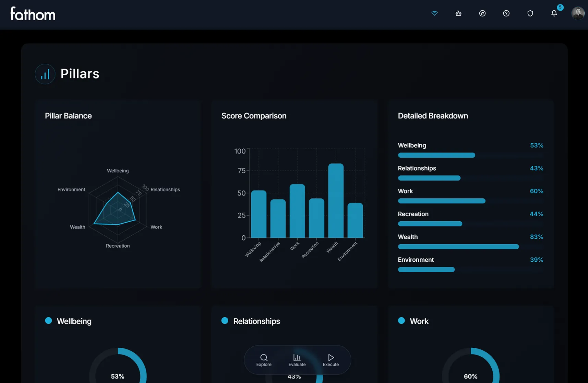Open the help question mark icon
The image size is (588, 383).
[x=506, y=13]
